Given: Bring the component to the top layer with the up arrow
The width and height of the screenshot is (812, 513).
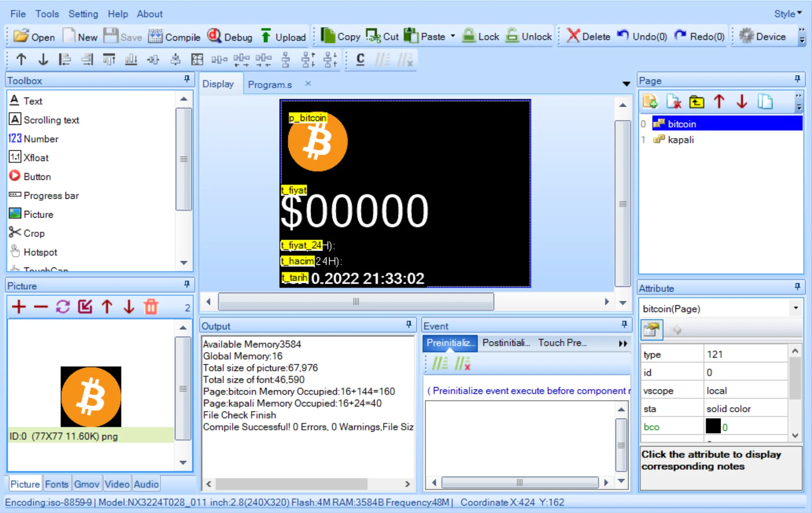Looking at the screenshot, I should coord(21,59).
